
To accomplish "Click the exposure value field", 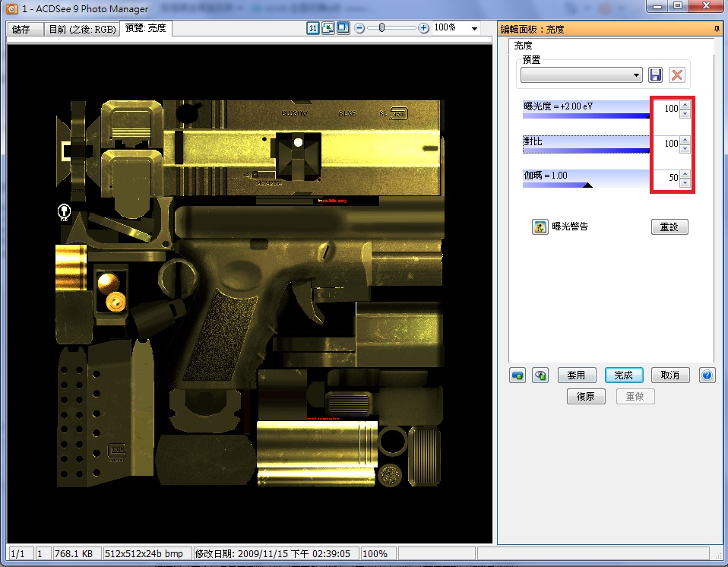I will (x=666, y=109).
